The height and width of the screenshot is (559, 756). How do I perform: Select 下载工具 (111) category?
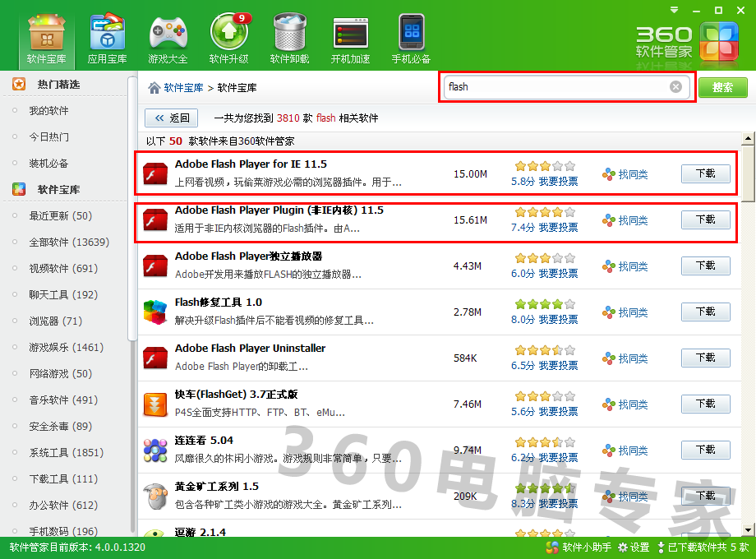point(63,479)
